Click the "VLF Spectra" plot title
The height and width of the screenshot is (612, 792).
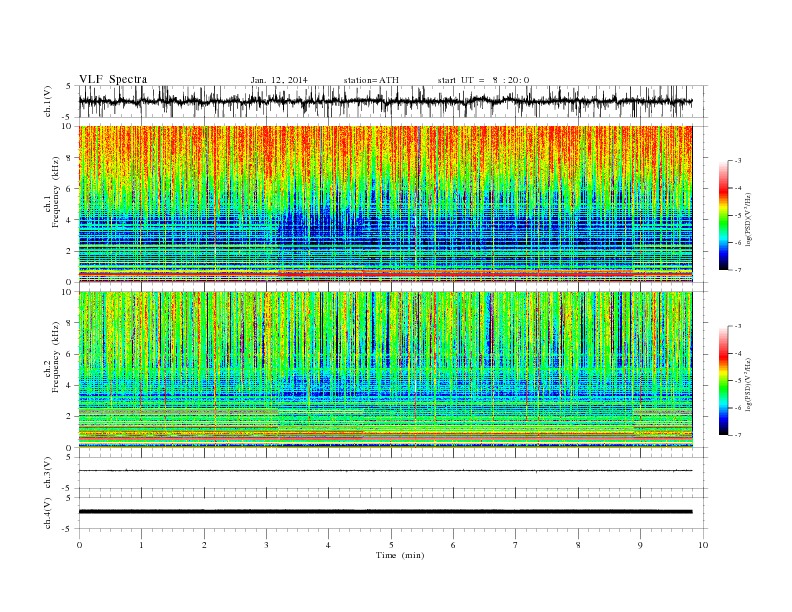[113, 79]
